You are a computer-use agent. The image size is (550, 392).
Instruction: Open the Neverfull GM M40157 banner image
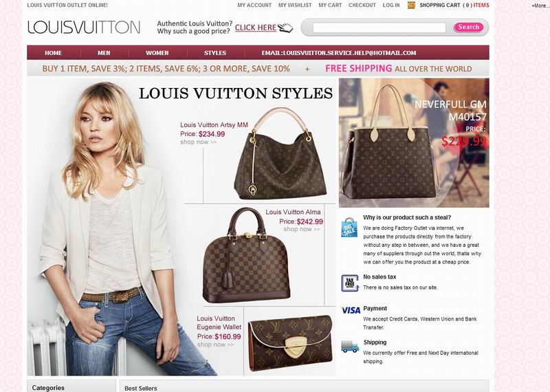click(x=414, y=142)
